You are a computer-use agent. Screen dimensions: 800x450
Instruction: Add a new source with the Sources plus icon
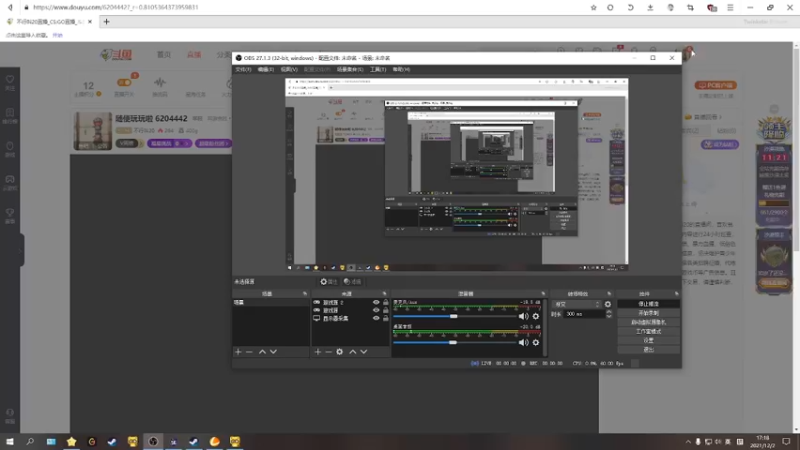[317, 352]
